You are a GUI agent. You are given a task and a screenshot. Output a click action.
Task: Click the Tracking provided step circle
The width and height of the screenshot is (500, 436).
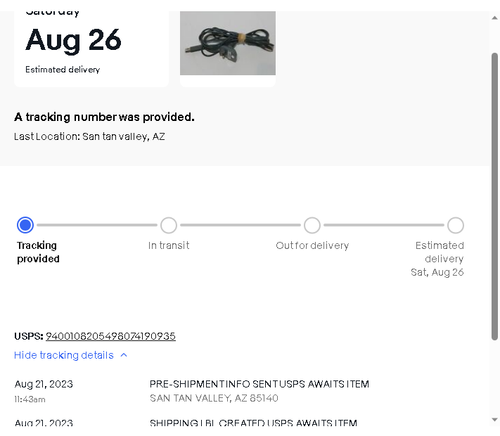(25, 225)
